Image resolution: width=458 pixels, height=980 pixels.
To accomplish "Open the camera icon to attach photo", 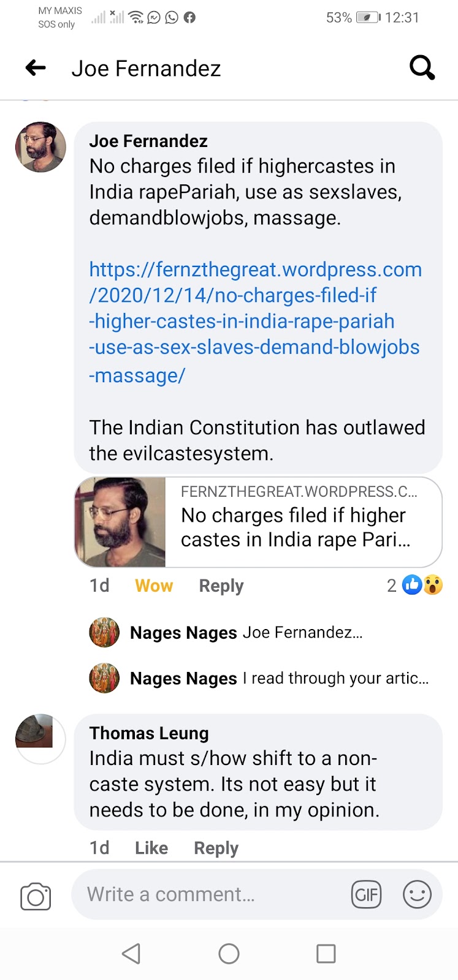I will tap(36, 896).
